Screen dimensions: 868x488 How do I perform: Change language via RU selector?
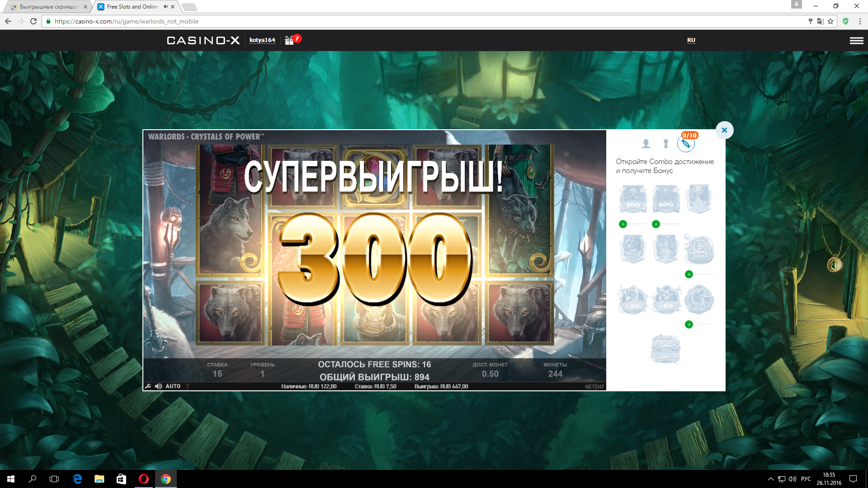691,40
